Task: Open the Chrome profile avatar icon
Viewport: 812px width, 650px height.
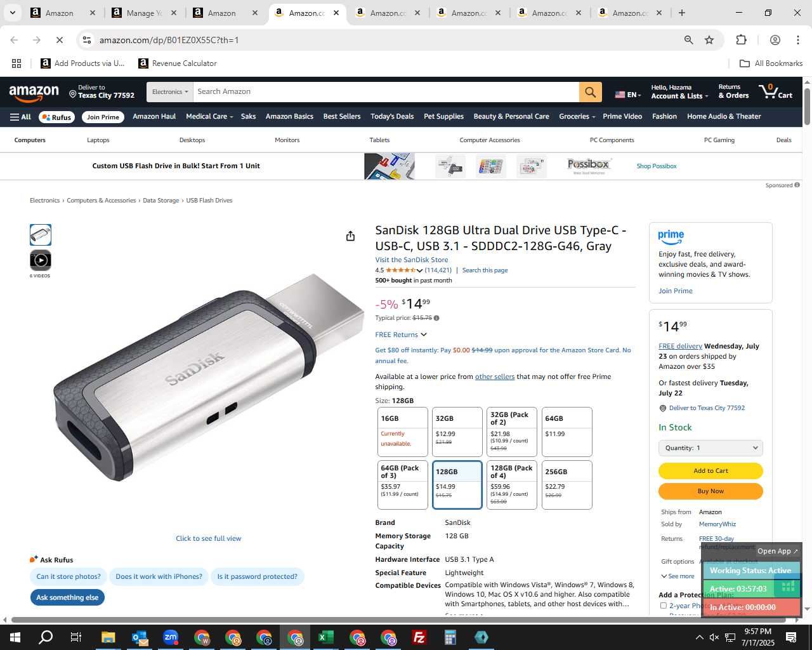Action: tap(775, 40)
